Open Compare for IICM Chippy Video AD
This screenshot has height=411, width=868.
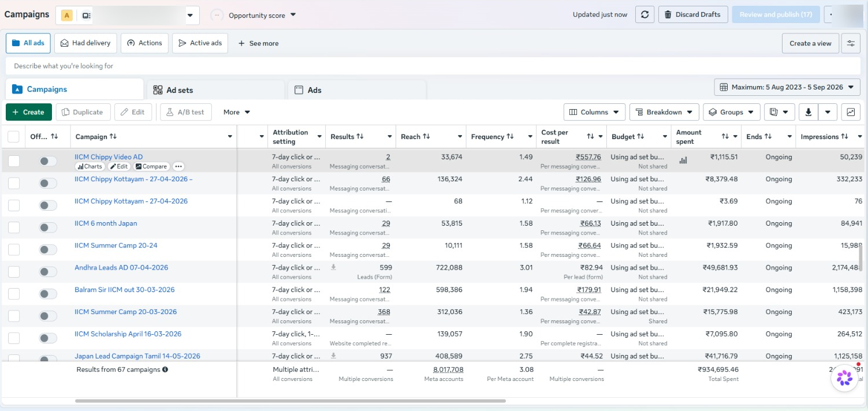tap(151, 166)
